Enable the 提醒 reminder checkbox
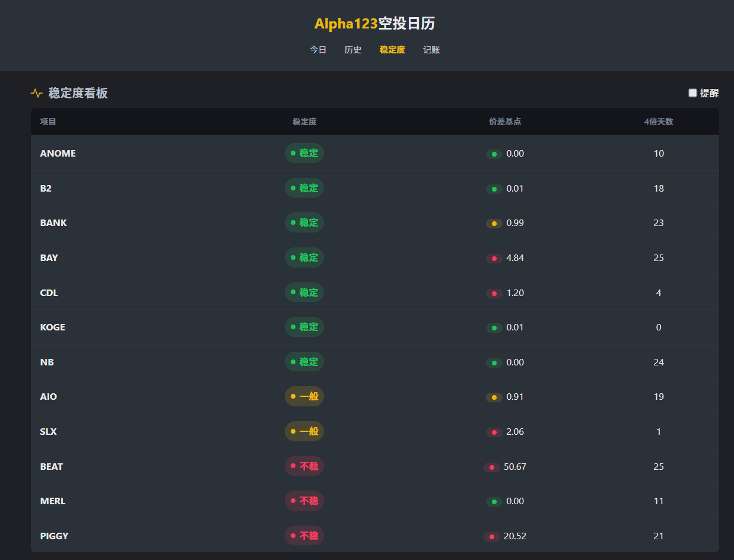The image size is (734, 560). click(x=692, y=93)
